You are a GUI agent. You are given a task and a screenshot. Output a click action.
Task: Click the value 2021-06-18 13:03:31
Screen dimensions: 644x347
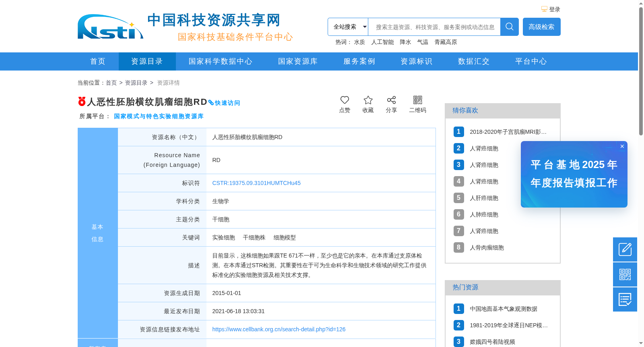click(238, 311)
